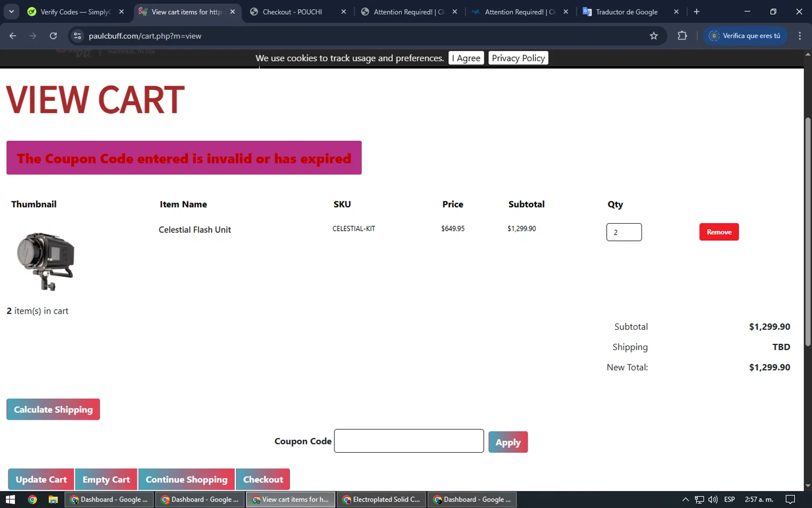Click the quantity field showing 2

pyautogui.click(x=624, y=232)
